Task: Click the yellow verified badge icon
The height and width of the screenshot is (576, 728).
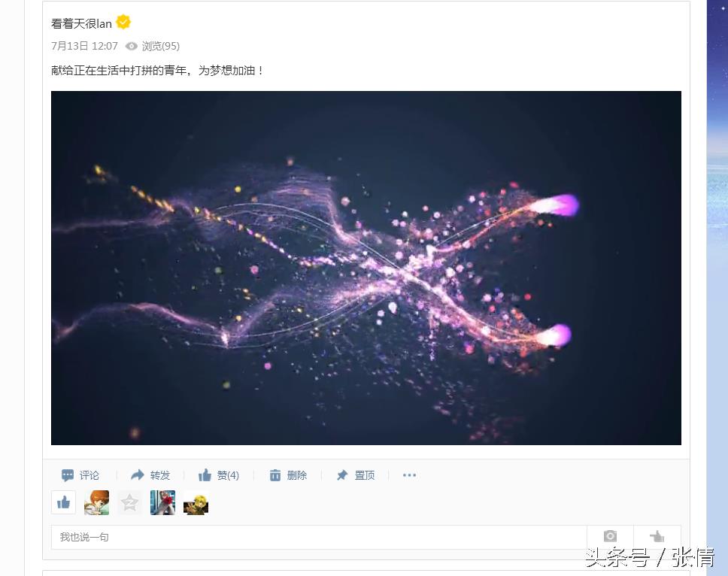Action: click(x=123, y=22)
